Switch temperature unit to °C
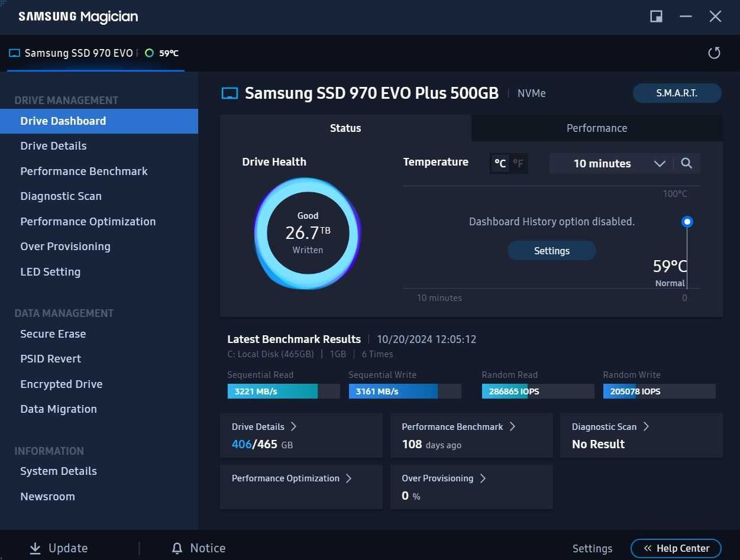Screen dimensions: 740x560 point(500,164)
